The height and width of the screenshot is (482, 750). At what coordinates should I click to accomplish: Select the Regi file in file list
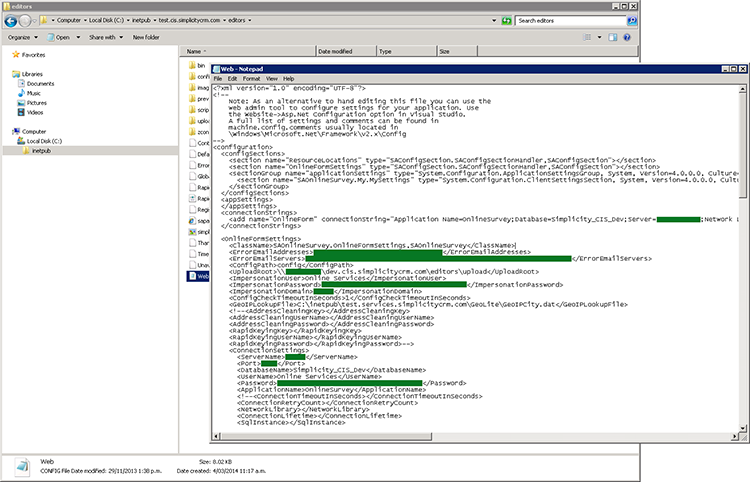click(x=199, y=209)
